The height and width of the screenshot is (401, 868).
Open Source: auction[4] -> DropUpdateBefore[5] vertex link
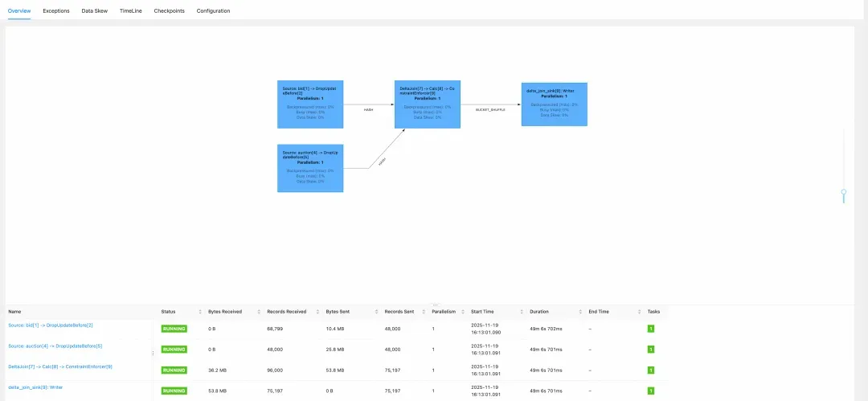pos(55,346)
